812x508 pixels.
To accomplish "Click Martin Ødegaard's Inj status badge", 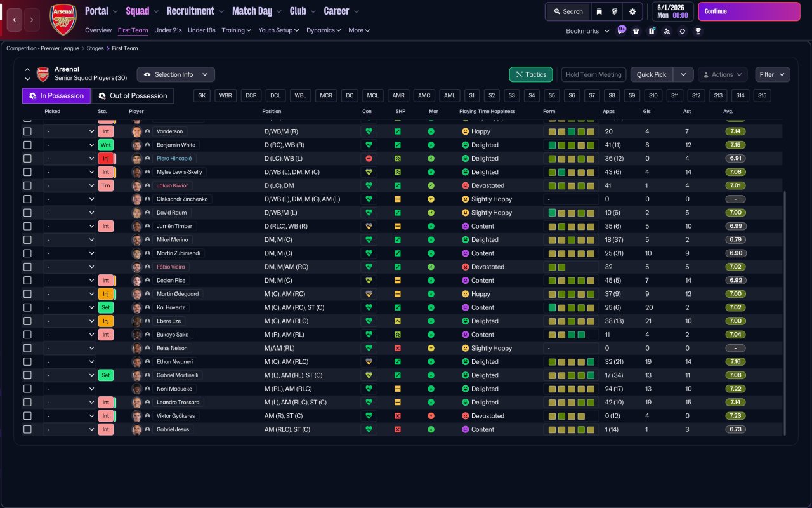I will [x=106, y=294].
